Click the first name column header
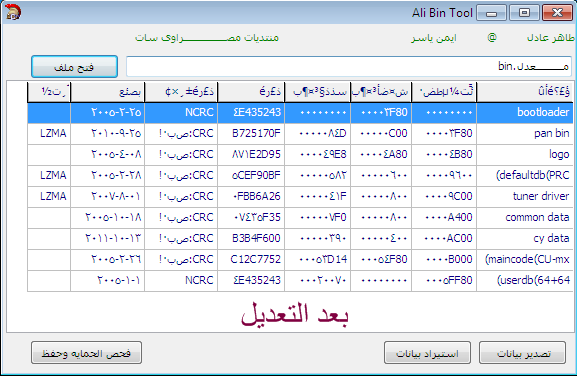 coord(525,92)
